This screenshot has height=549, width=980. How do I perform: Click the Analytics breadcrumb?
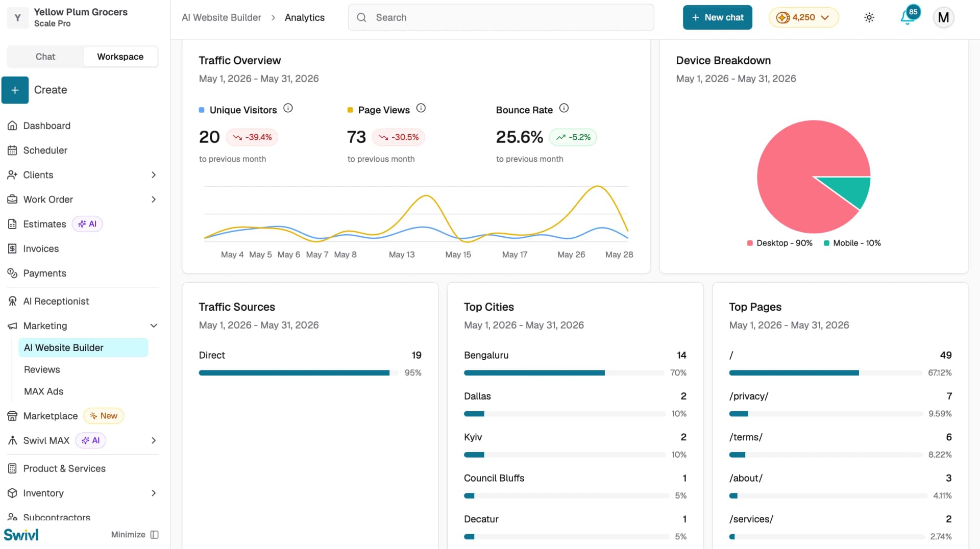(304, 17)
